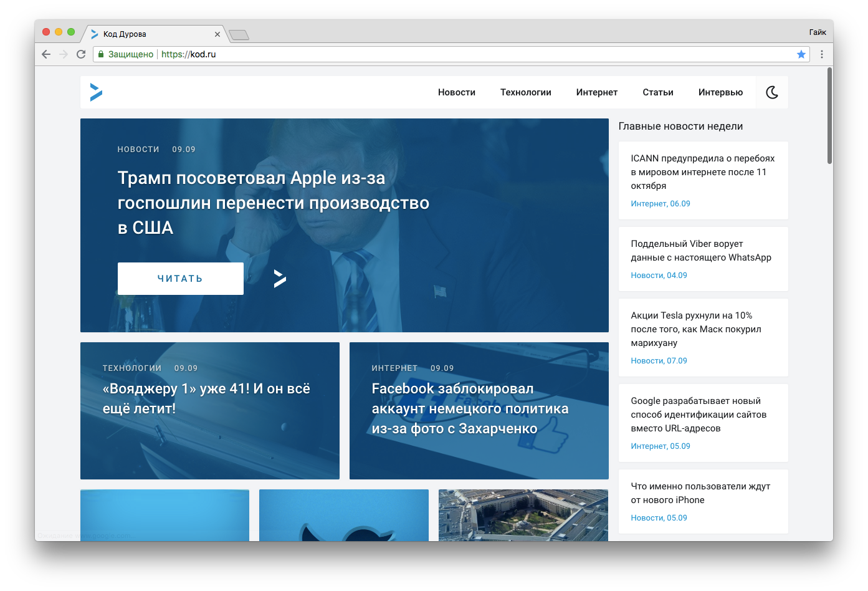Click the page vertical scrollbar thumb
Screen dimensions: 868x591
pyautogui.click(x=829, y=116)
